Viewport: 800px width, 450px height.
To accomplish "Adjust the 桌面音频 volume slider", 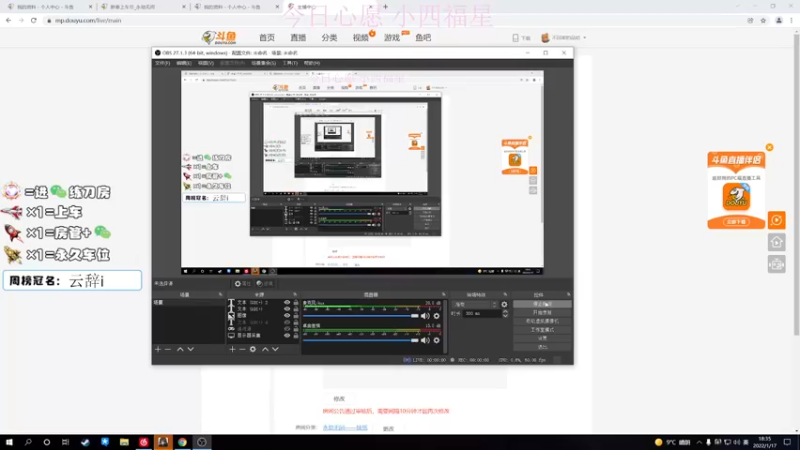I will pos(360,340).
